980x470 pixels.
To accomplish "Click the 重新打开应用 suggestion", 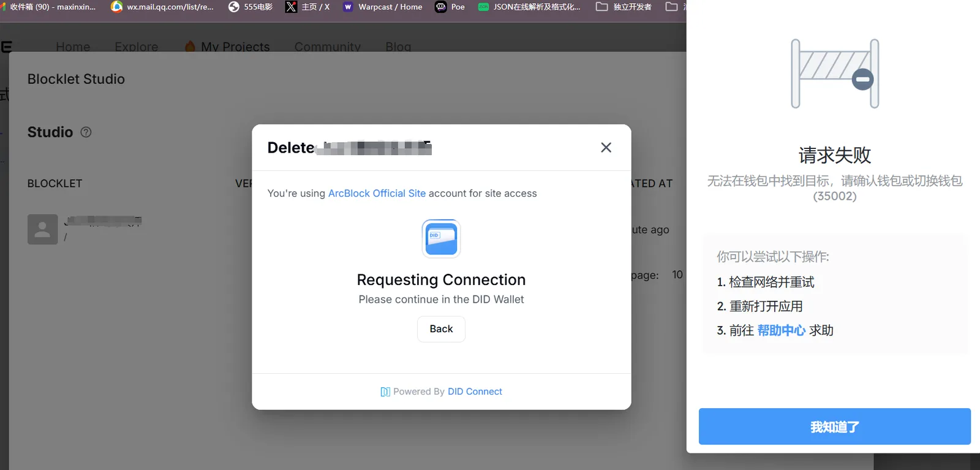I will point(766,306).
